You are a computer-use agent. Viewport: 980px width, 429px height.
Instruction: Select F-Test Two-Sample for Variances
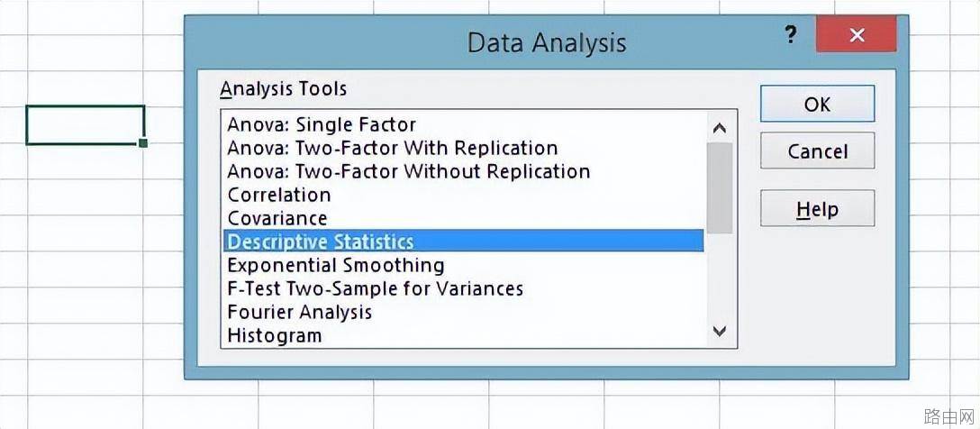tap(463, 288)
